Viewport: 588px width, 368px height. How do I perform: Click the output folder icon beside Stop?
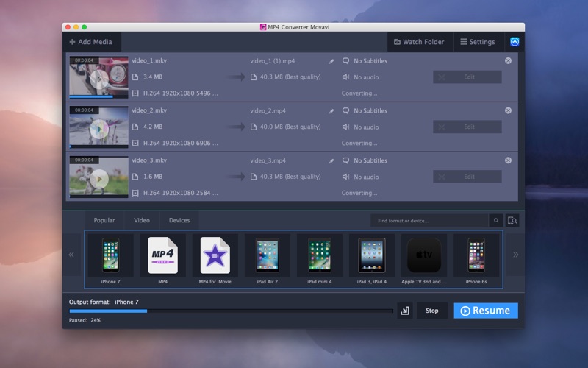tap(405, 311)
